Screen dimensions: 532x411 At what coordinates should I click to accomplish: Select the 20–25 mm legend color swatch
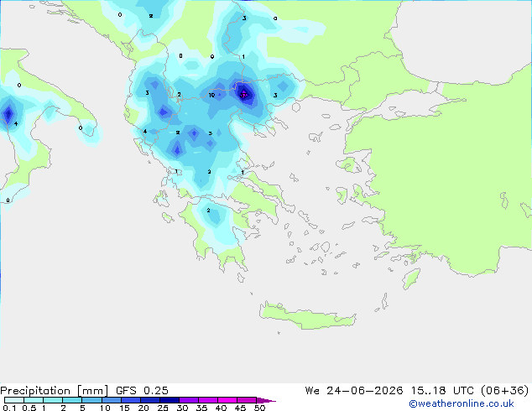(x=150, y=400)
